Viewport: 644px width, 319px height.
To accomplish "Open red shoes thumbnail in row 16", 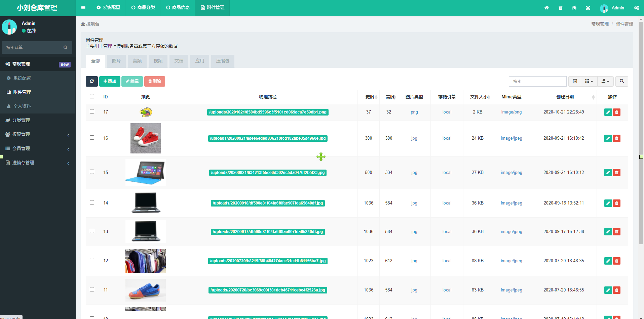I will [x=146, y=138].
